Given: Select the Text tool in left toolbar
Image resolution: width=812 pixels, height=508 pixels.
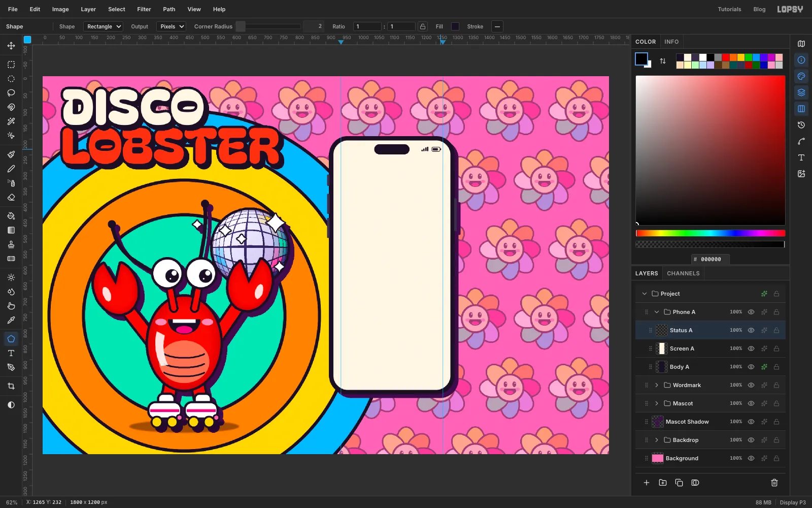Looking at the screenshot, I should click(11, 353).
